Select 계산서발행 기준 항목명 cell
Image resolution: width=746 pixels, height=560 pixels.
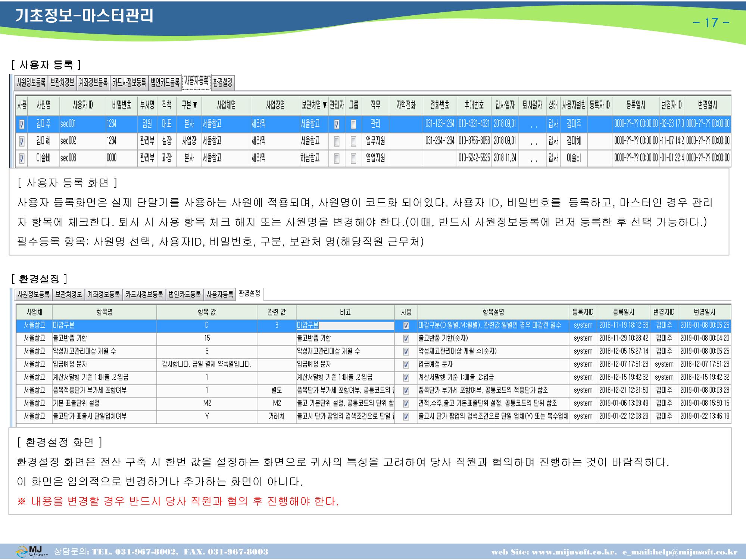pos(104,377)
